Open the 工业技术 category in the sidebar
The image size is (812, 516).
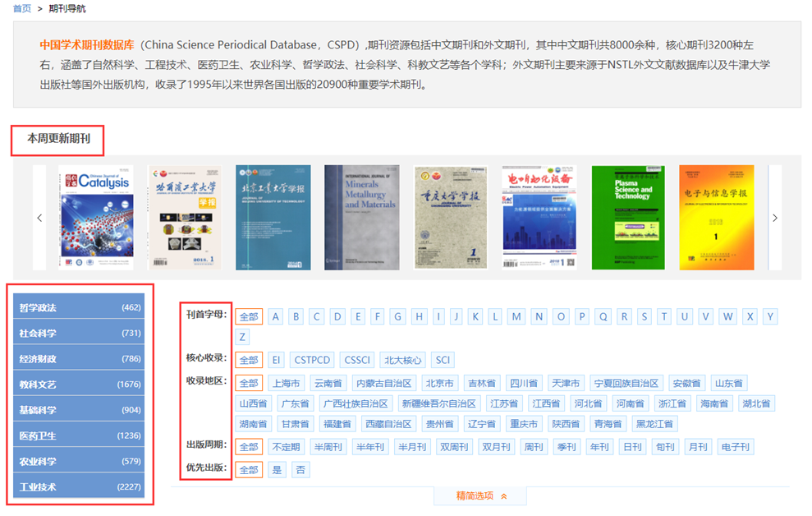point(79,486)
